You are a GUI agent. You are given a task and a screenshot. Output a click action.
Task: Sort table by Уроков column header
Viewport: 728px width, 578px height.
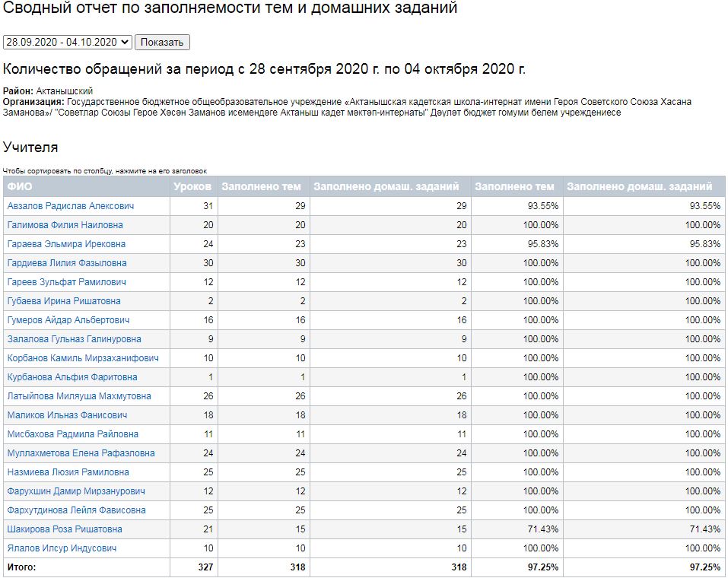tap(192, 186)
